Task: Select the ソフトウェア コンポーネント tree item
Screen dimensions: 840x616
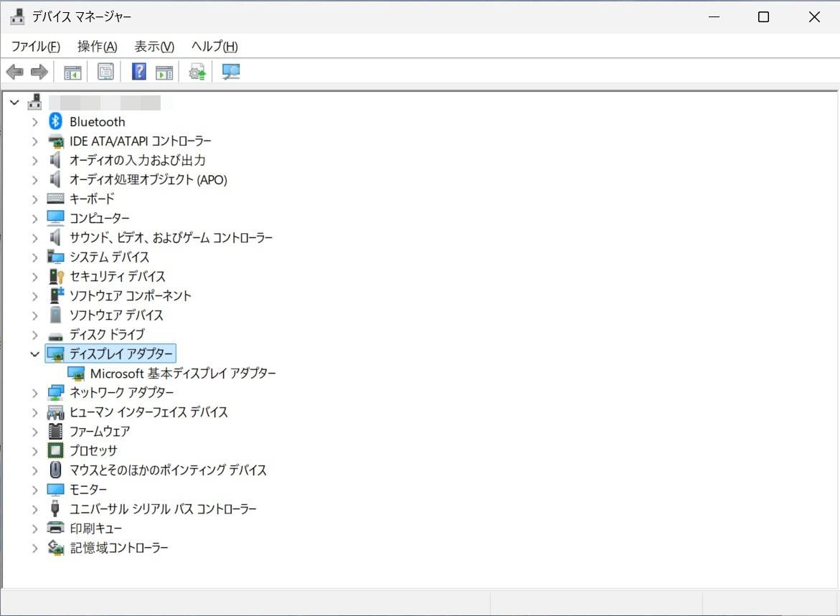Action: click(130, 295)
